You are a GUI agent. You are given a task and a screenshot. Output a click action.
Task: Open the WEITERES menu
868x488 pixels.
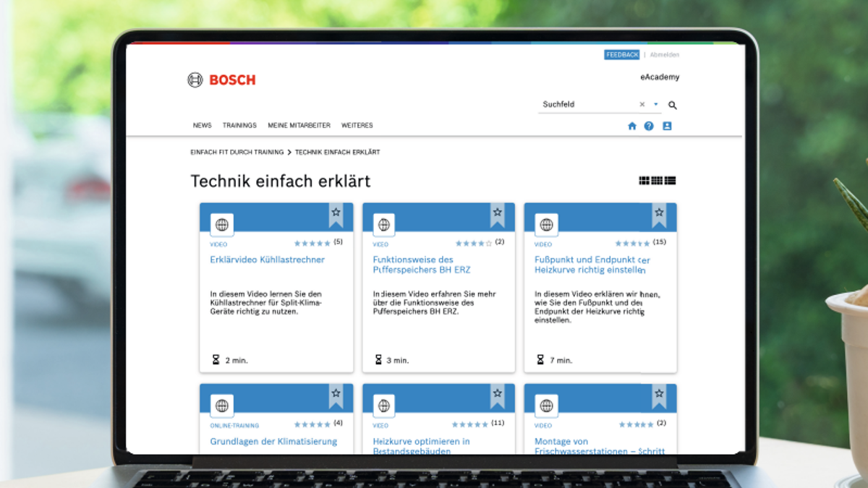pyautogui.click(x=357, y=126)
